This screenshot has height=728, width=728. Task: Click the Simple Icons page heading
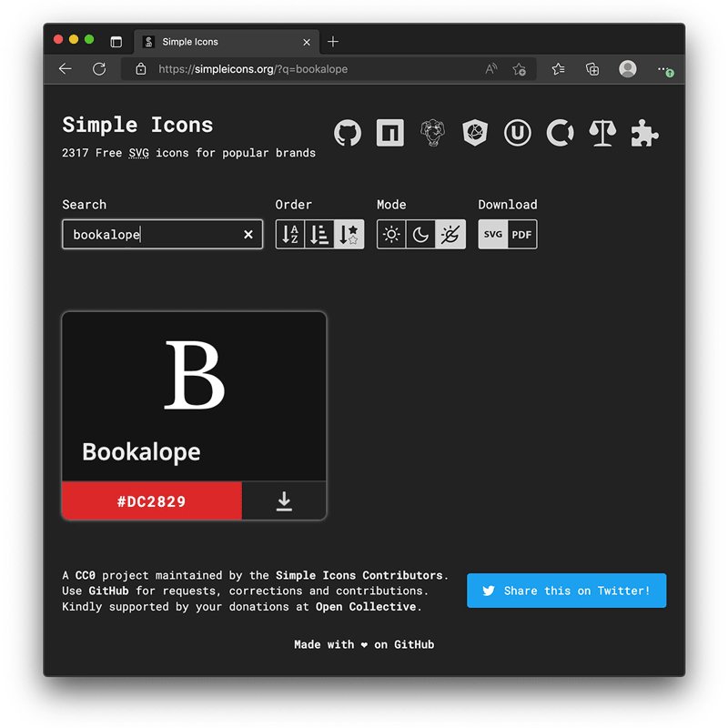(138, 125)
